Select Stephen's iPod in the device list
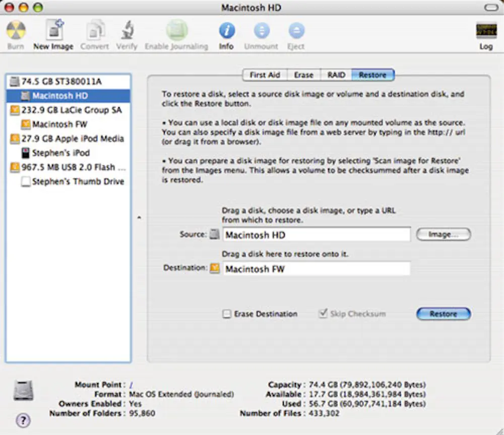Viewport: 504px width, 435px height. pyautogui.click(x=61, y=153)
